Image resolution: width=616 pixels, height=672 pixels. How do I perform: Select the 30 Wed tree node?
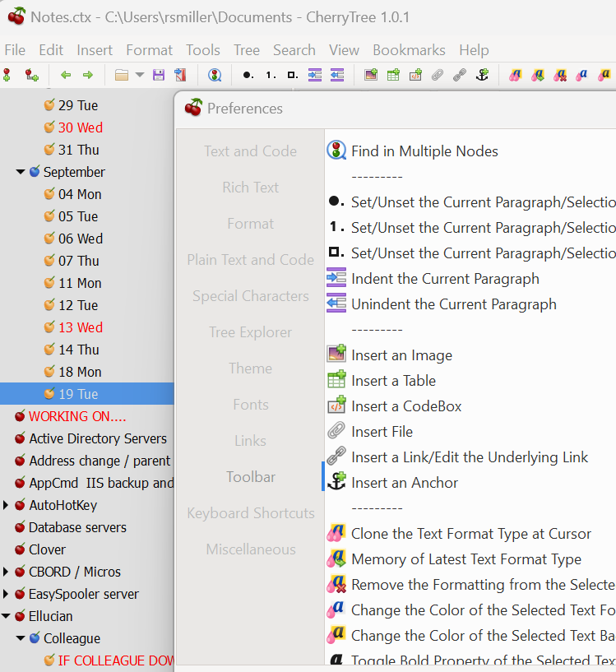(x=81, y=127)
